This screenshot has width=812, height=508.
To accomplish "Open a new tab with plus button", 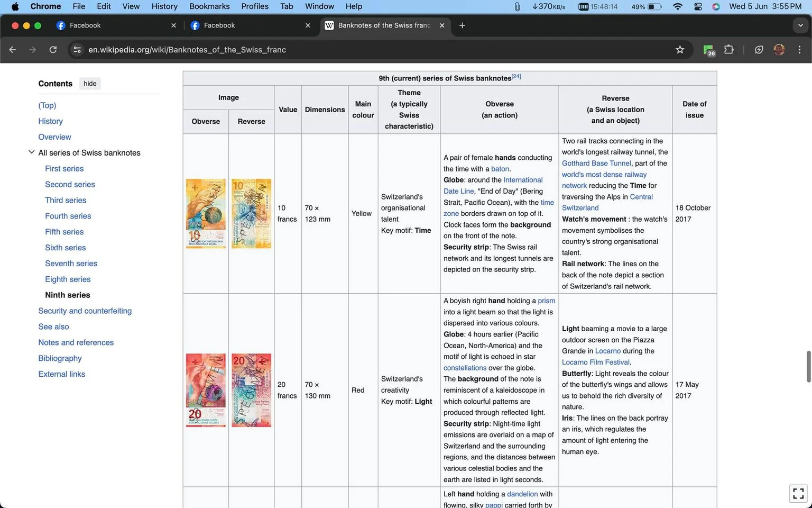I will [462, 25].
